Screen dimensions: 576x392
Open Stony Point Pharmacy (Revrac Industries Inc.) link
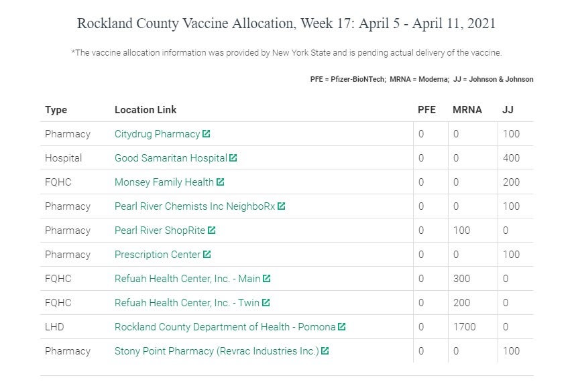(x=217, y=351)
